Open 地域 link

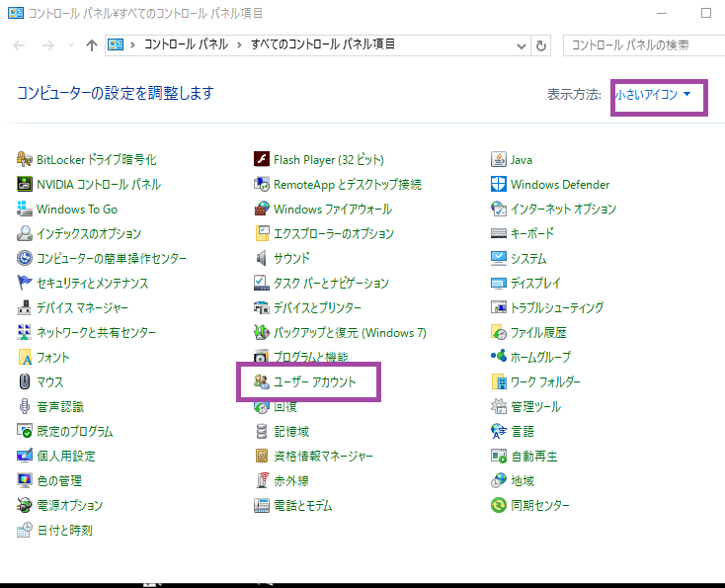coord(523,480)
